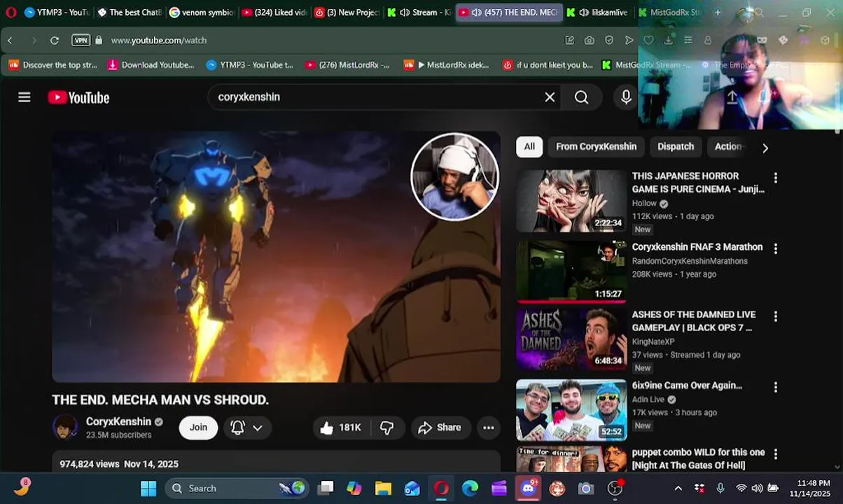Run the YouTube search magnifier button
Screen dimensions: 843x504
[582, 97]
